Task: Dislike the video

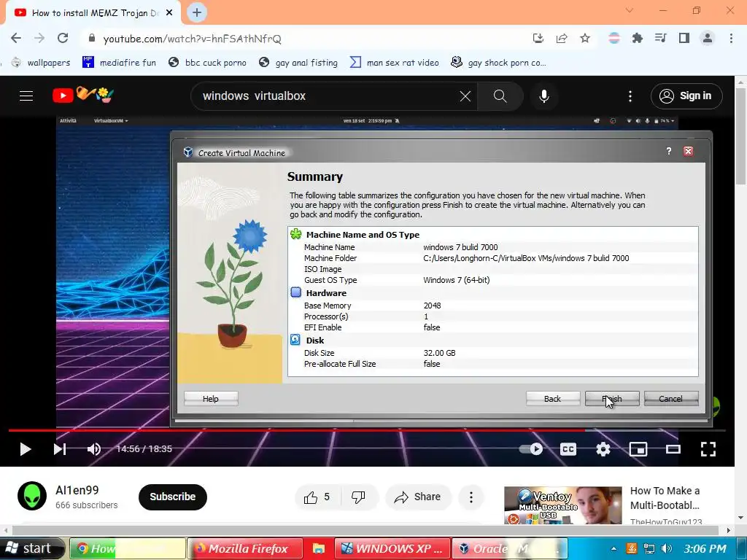Action: [358, 497]
